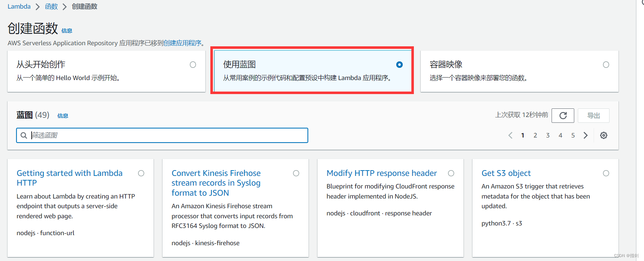
Task: Click the 容器映像 card heading
Action: tap(446, 65)
